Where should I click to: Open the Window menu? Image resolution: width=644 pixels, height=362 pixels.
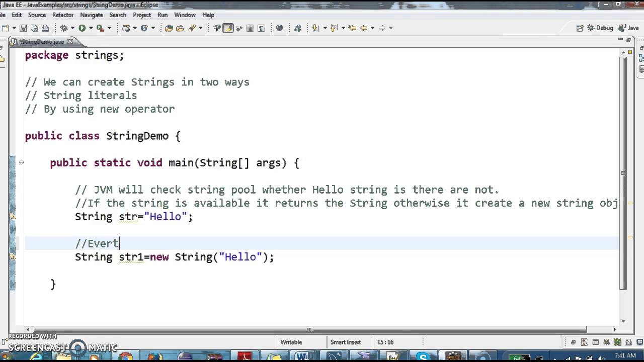pyautogui.click(x=185, y=15)
